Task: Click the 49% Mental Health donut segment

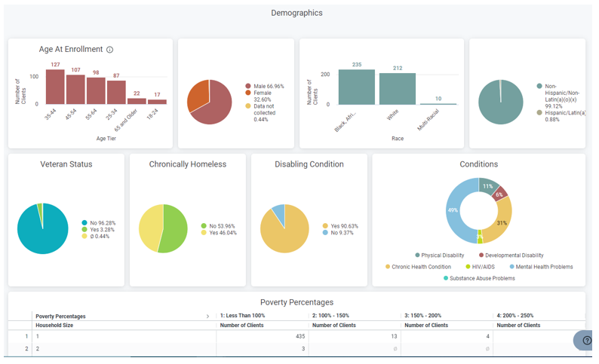Action: pyautogui.click(x=455, y=210)
